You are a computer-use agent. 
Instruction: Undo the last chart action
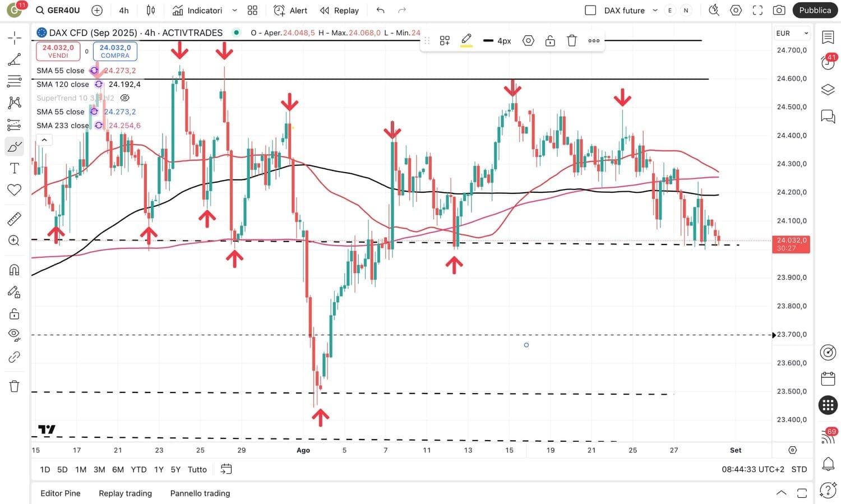(381, 10)
